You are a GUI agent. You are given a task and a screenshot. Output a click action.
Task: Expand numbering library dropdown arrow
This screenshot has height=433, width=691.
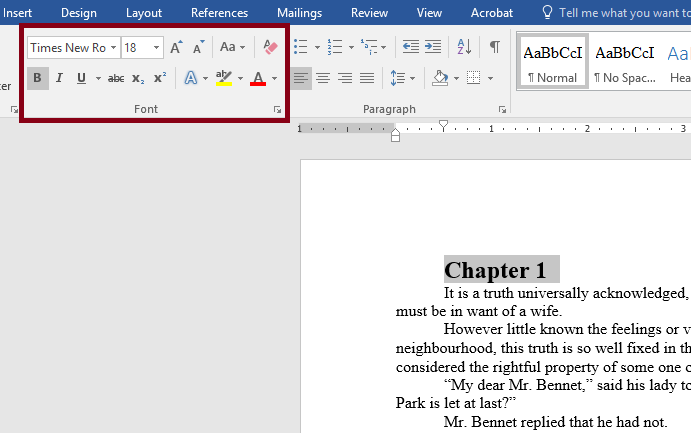point(351,47)
